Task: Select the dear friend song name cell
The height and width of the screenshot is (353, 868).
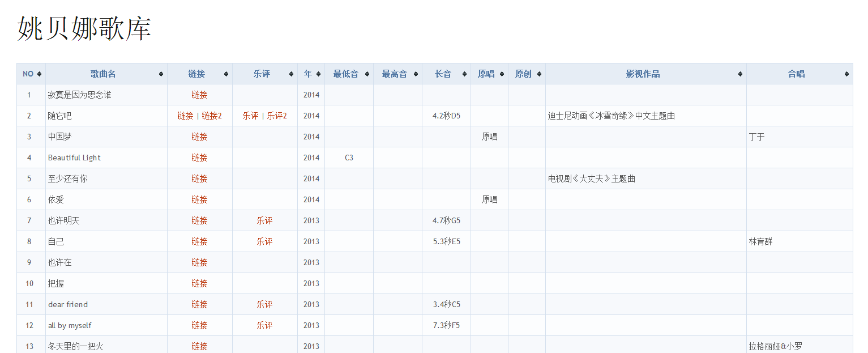Action: point(68,305)
